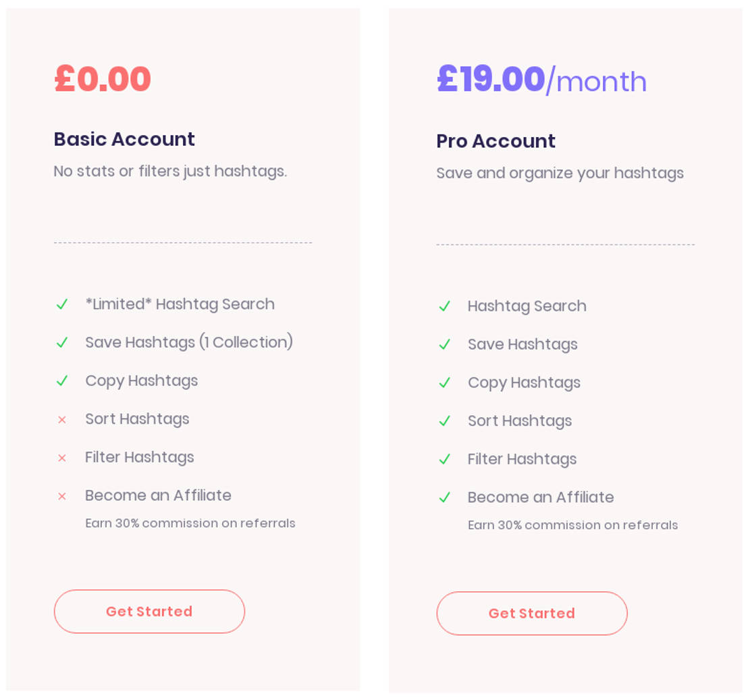Click the check icon beside Pro Filter Hashtags
Image resolution: width=748 pixels, height=700 pixels.
(445, 459)
